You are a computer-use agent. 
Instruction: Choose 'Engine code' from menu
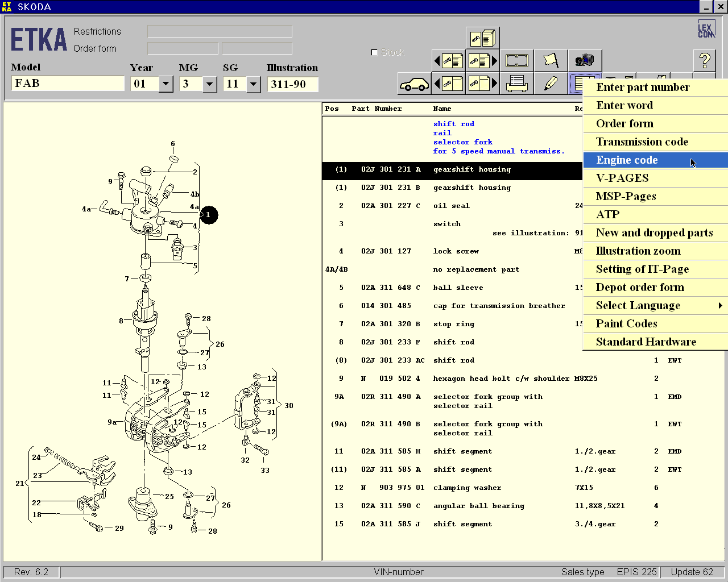(x=656, y=160)
